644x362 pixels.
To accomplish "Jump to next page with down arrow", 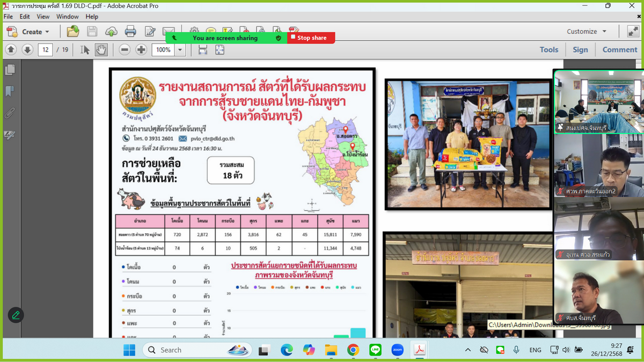I will [x=27, y=50].
